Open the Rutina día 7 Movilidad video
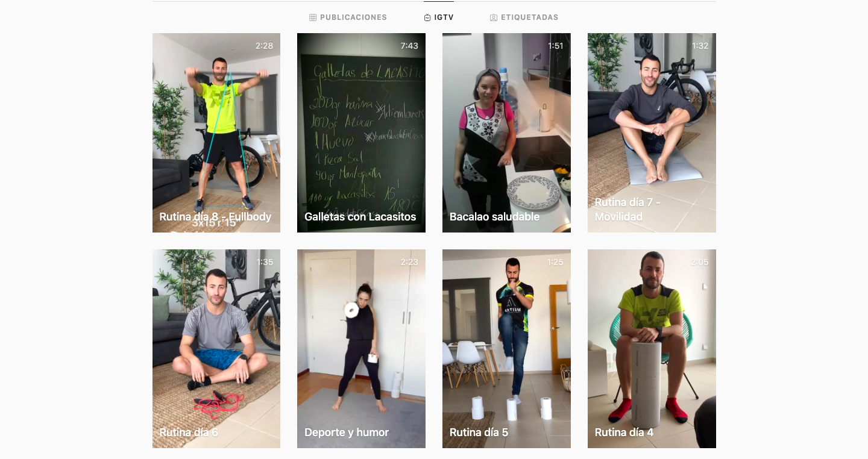This screenshot has height=459, width=868. 652,133
